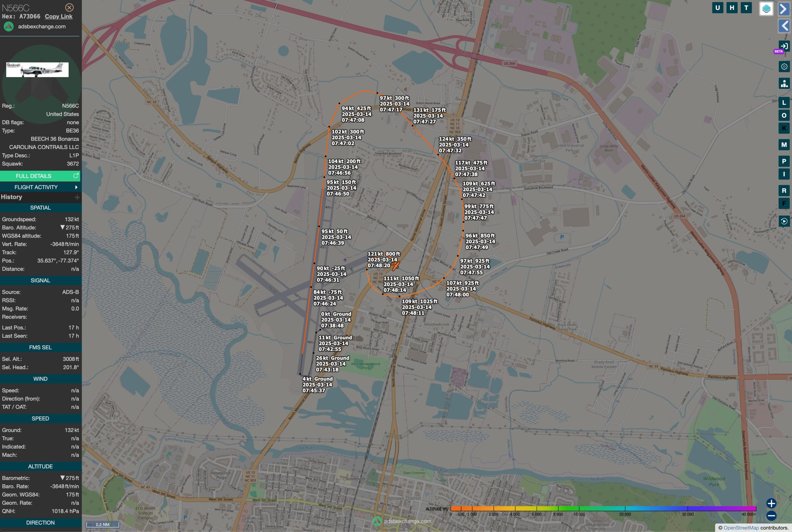792x532 pixels.
Task: Open FULL DETAILS for the aircraft
Action: (40, 176)
